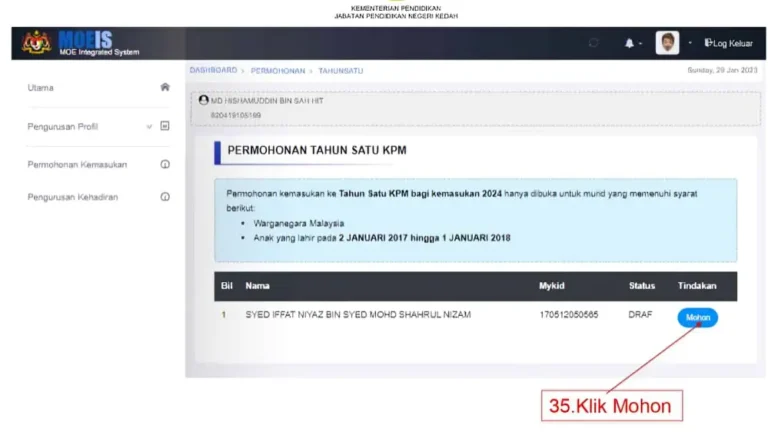Click the Malaysia coat of arms emblem
The height and width of the screenshot is (432, 768).
(x=36, y=43)
